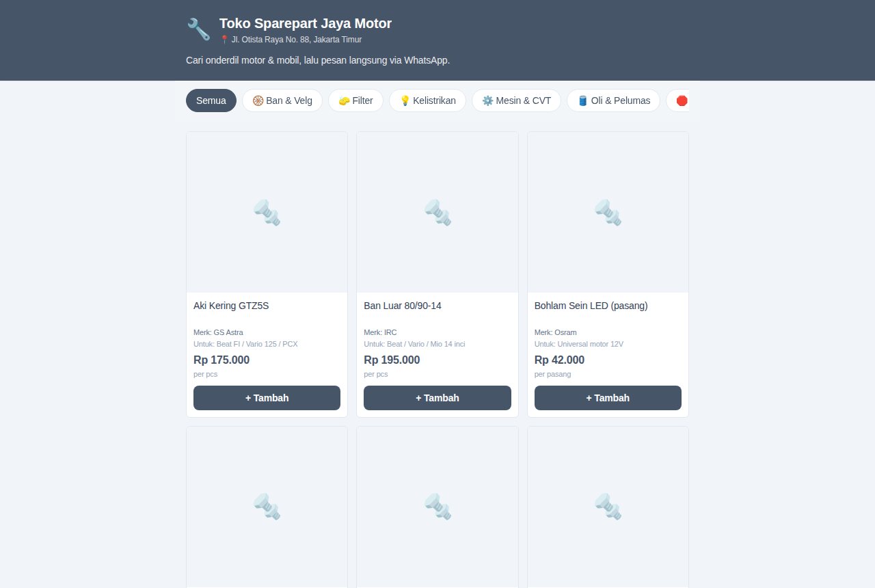Add Bohlam Sein LED pair to order

608,398
